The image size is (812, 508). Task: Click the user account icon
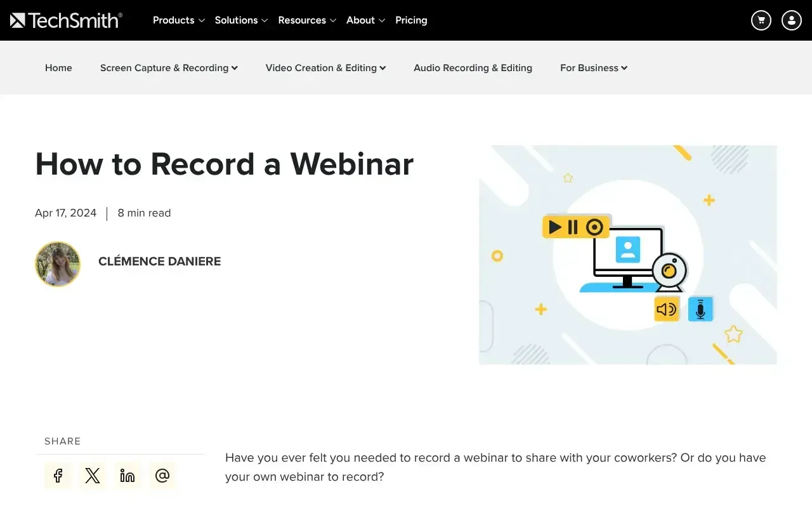pyautogui.click(x=791, y=20)
